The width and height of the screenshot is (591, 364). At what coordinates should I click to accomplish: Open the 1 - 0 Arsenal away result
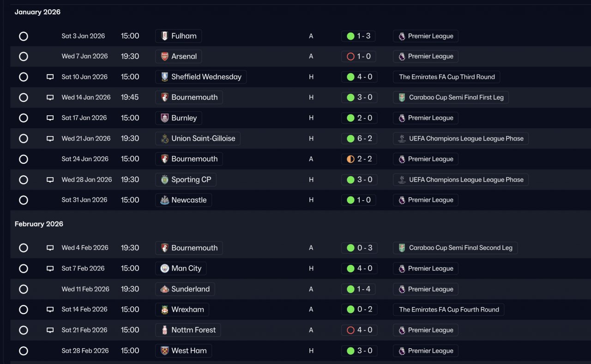(359, 56)
